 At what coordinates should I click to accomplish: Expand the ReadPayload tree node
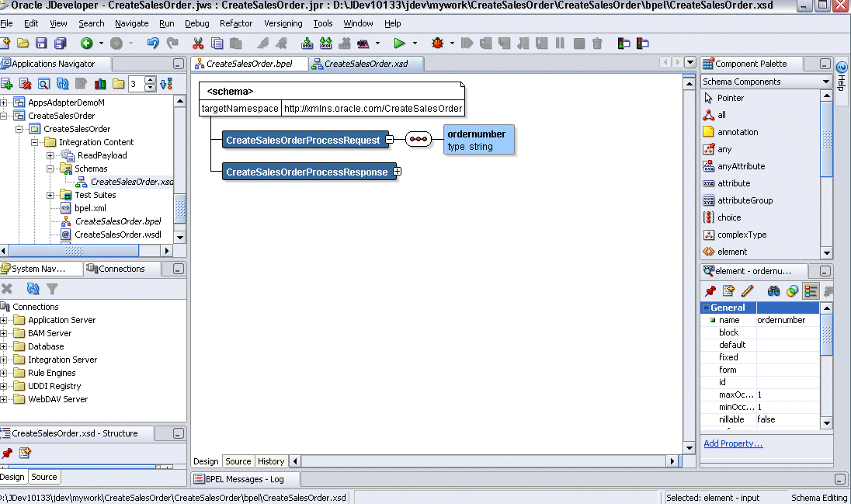[x=50, y=155]
